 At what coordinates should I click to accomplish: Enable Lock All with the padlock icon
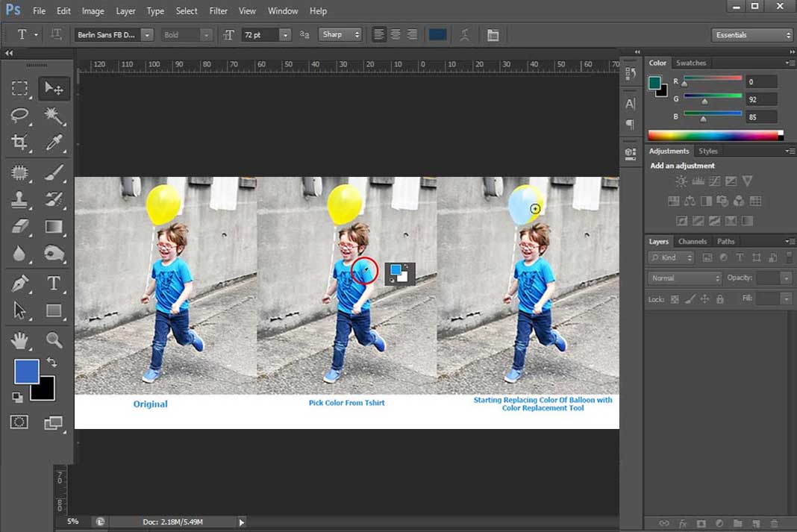coord(719,298)
